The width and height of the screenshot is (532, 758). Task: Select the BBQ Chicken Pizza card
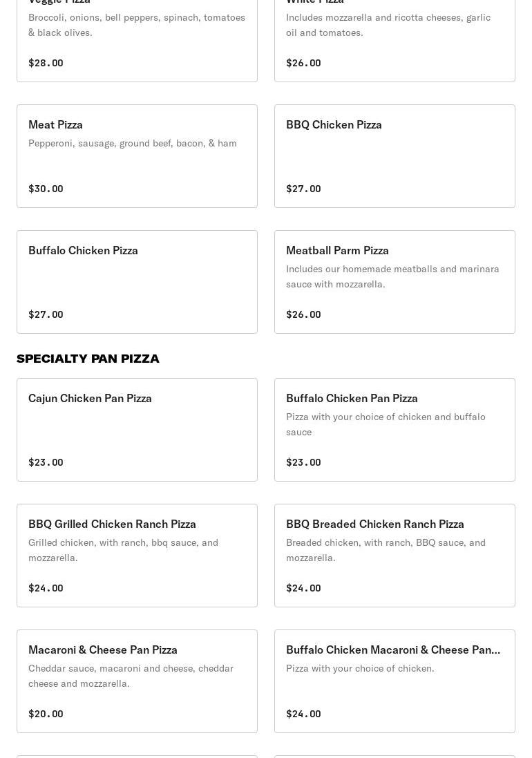[334, 125]
